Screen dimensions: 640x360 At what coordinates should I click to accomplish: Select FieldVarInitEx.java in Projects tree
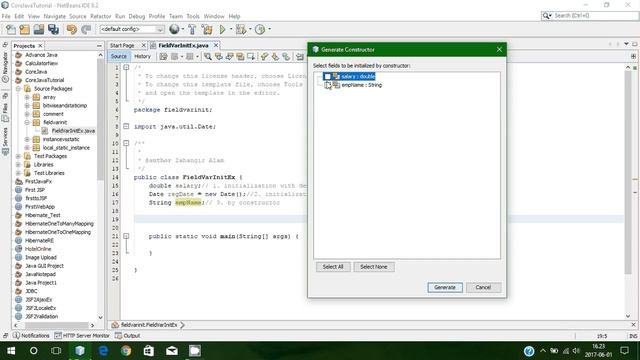click(73, 131)
